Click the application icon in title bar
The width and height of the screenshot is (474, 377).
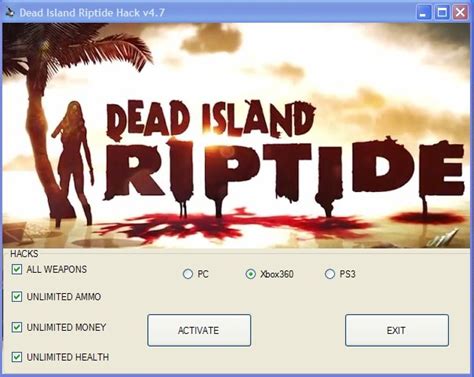click(10, 13)
